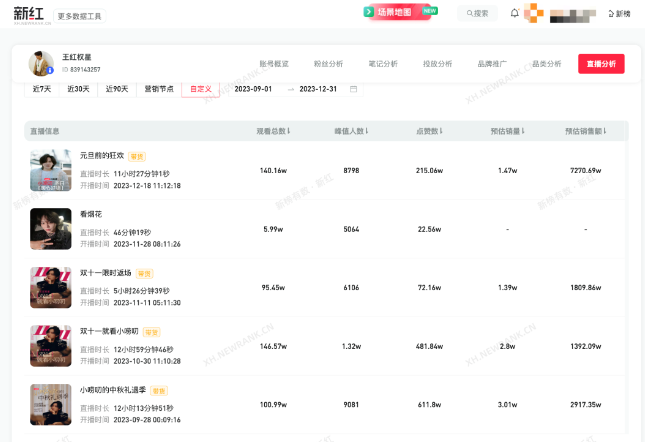Sort by 预估销售额 column
645x442 pixels.
coord(585,131)
